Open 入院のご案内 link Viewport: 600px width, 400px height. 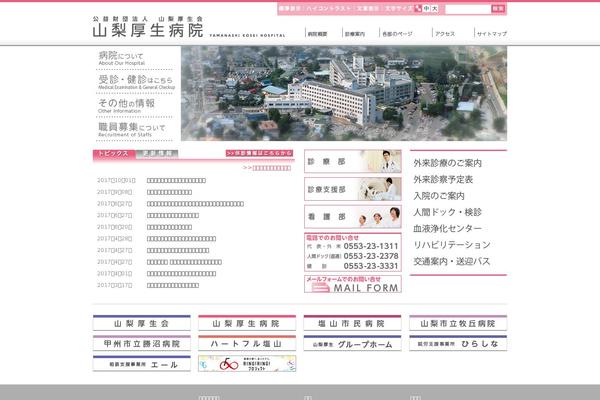pos(439,196)
